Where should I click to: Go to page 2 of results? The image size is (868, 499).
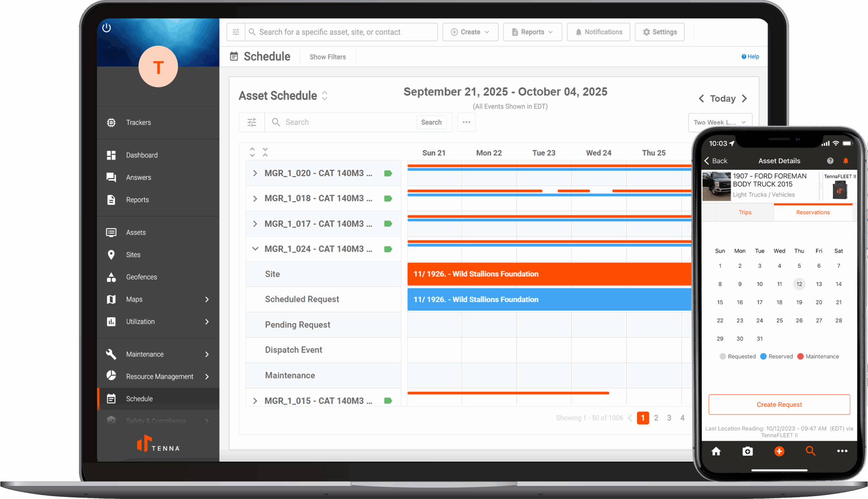click(x=656, y=418)
